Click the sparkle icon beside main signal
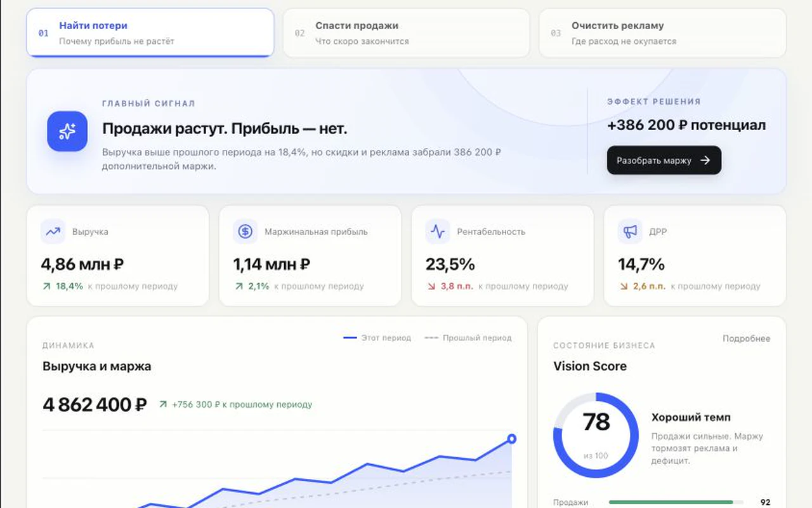This screenshot has height=508, width=812. (x=67, y=131)
